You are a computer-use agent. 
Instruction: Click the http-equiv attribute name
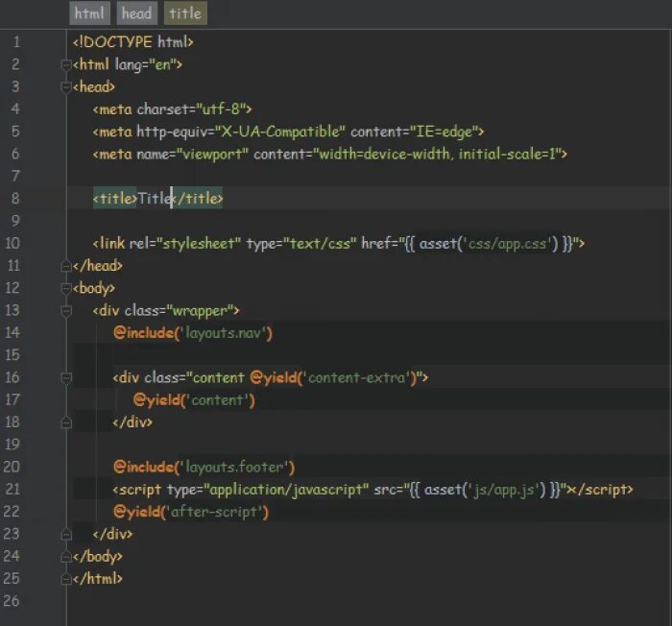(x=172, y=132)
